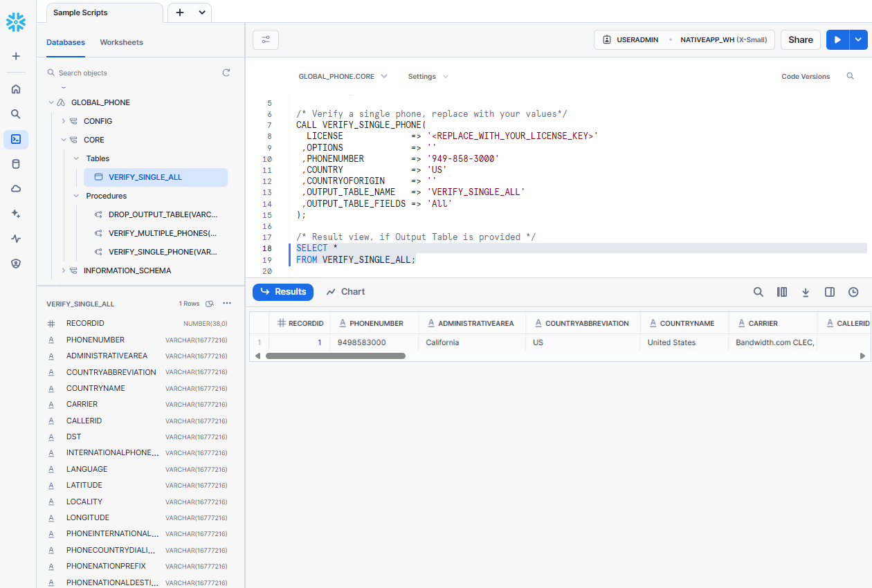This screenshot has height=588, width=872.
Task: Click the results scroll right arrow
Action: 862,356
